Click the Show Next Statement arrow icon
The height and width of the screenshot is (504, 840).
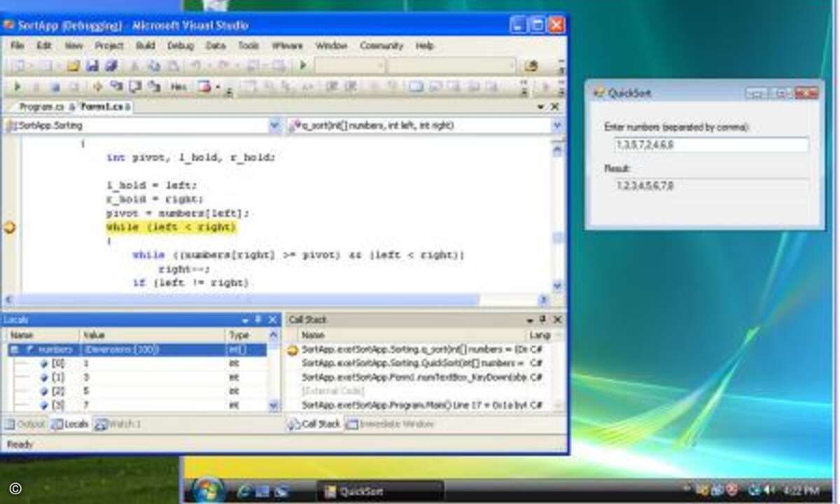pyautogui.click(x=97, y=87)
